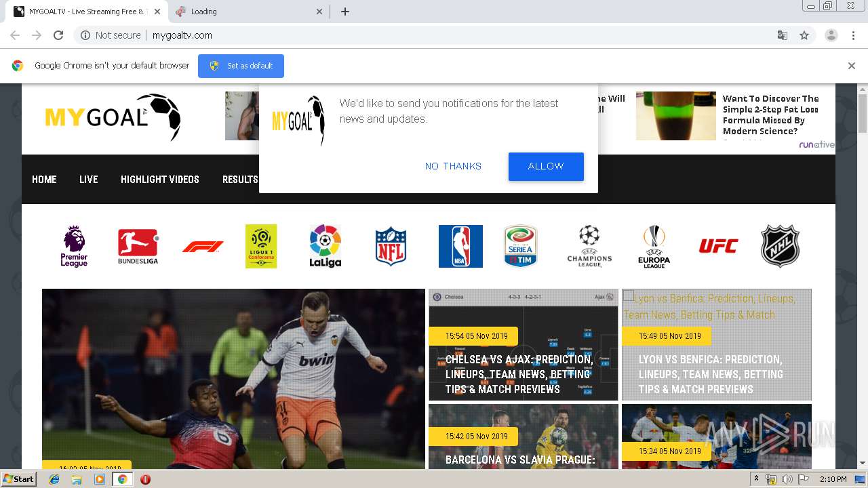This screenshot has width=868, height=488.
Task: Open the Chrome profile avatar icon
Action: (x=831, y=35)
